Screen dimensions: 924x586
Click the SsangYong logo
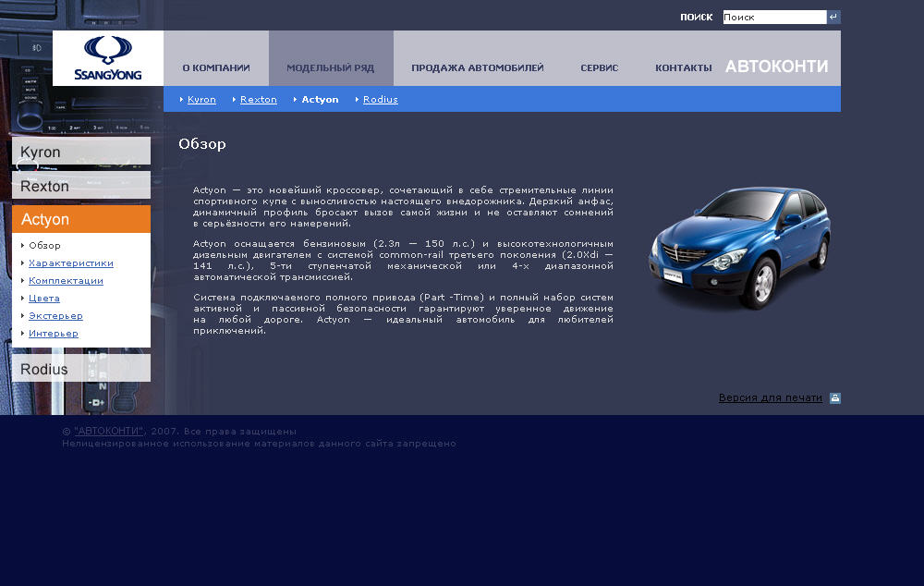108,58
